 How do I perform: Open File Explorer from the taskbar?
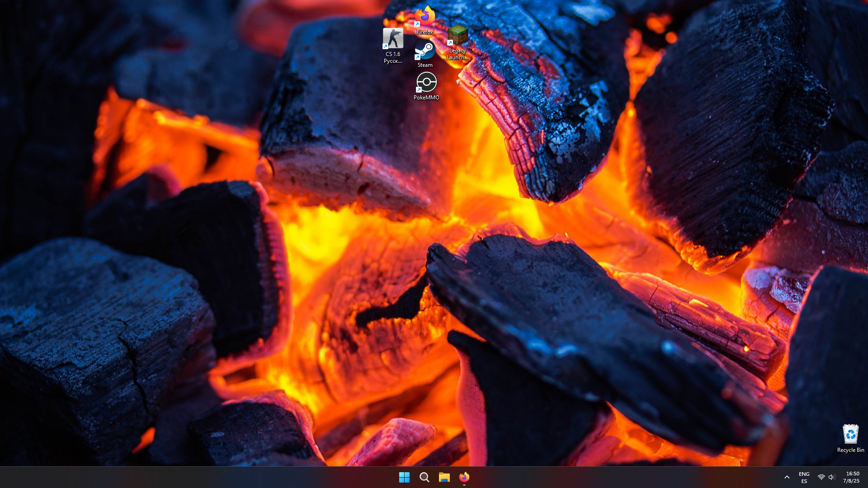(444, 477)
